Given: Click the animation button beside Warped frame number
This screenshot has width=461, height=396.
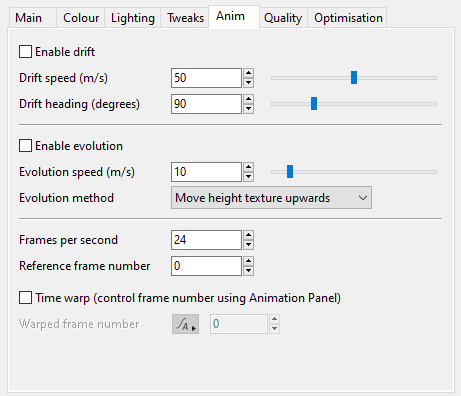Looking at the screenshot, I should coord(185,324).
